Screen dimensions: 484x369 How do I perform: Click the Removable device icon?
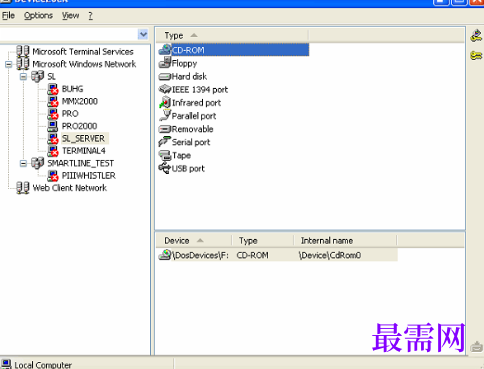pos(165,129)
